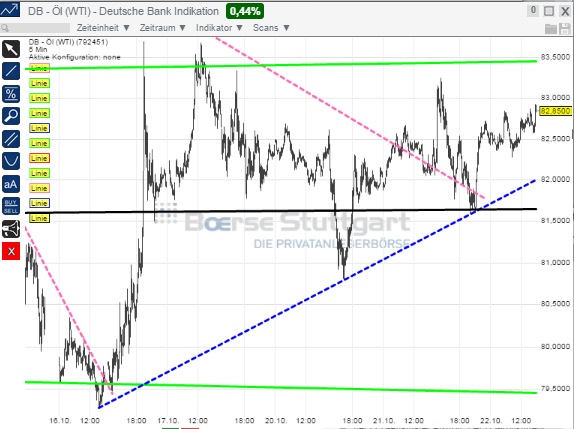Open the megaphone alarm tool
The image size is (574, 429).
click(x=11, y=229)
